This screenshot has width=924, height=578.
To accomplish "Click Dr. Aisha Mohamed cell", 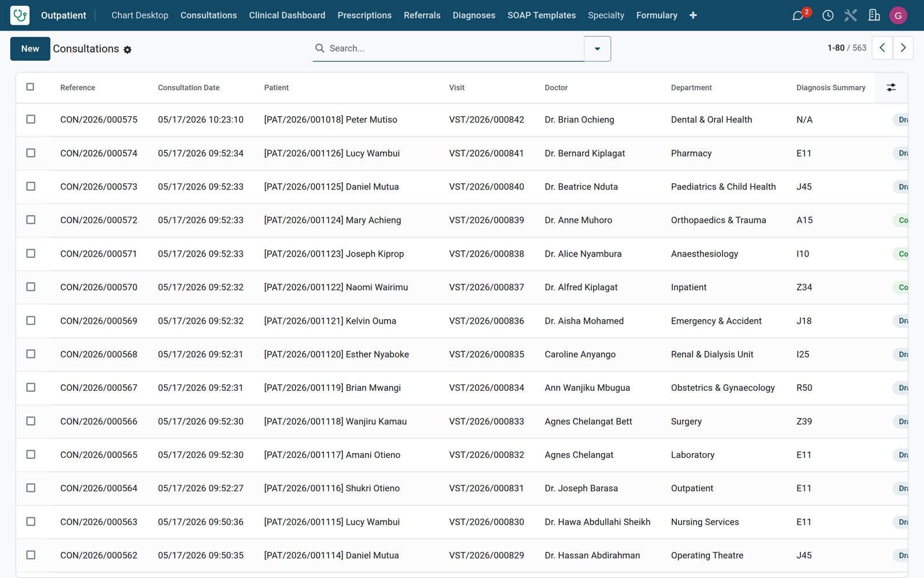I will [584, 321].
